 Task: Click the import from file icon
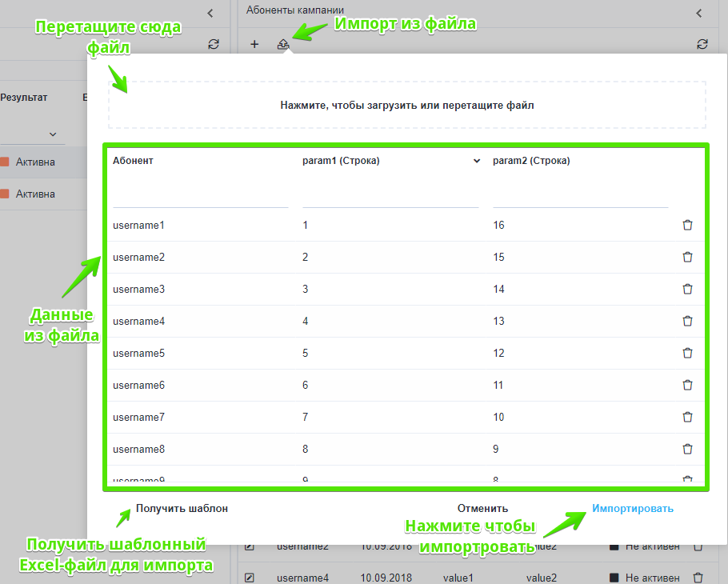(x=282, y=45)
